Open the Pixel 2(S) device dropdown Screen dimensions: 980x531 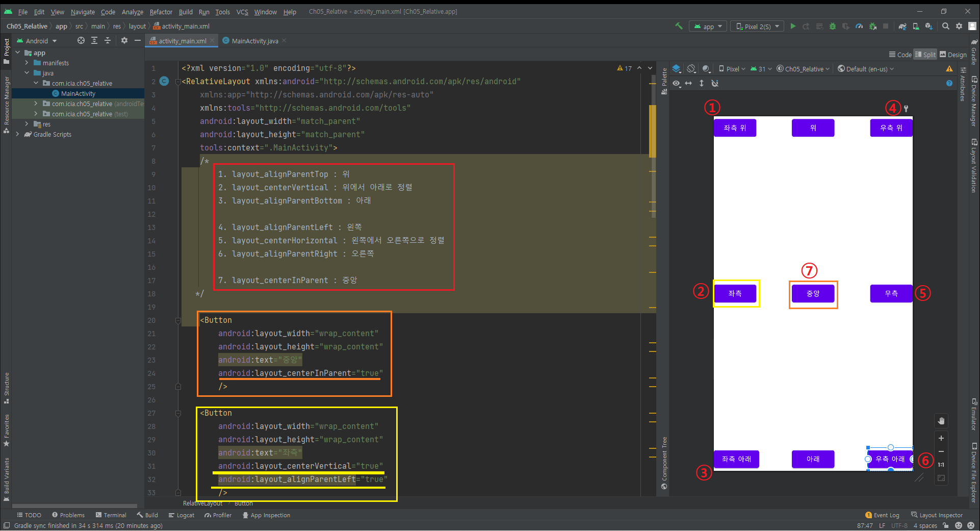pos(757,27)
